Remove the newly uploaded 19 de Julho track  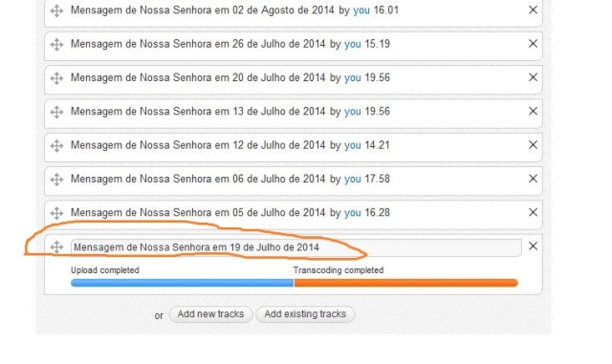[x=533, y=246]
